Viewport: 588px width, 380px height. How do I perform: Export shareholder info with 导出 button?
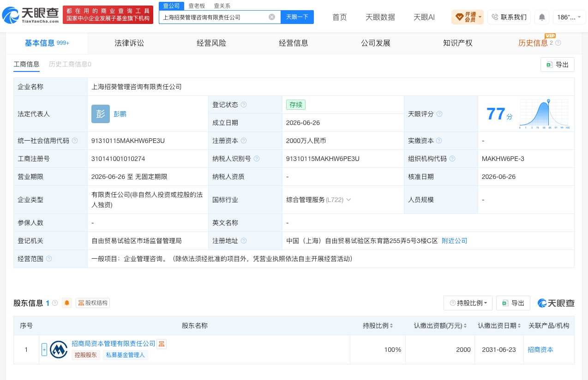pos(513,303)
